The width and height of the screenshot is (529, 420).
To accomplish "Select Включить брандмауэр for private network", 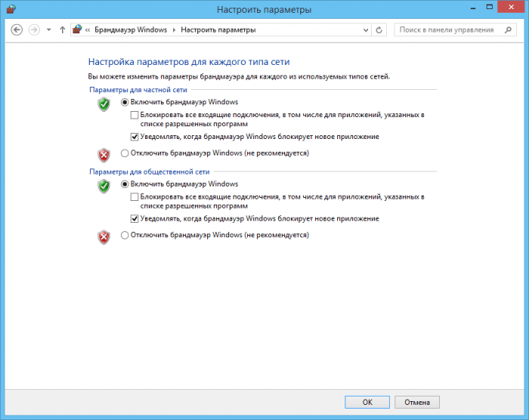I will [x=125, y=102].
